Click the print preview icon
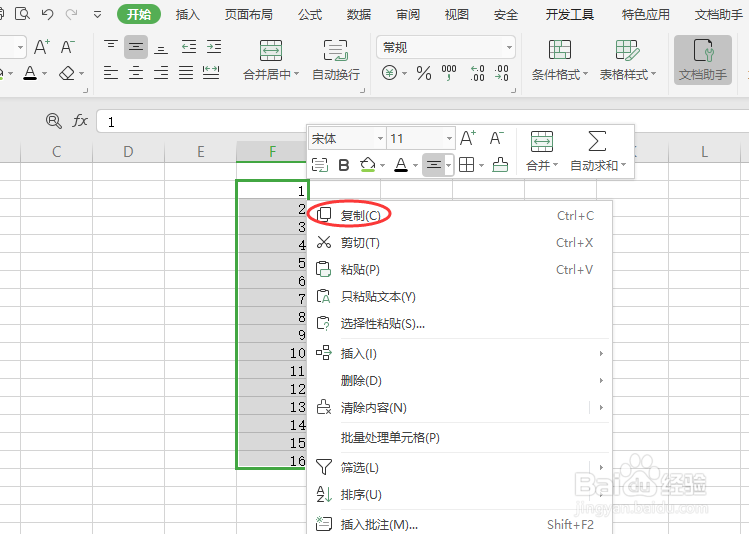 point(22,14)
